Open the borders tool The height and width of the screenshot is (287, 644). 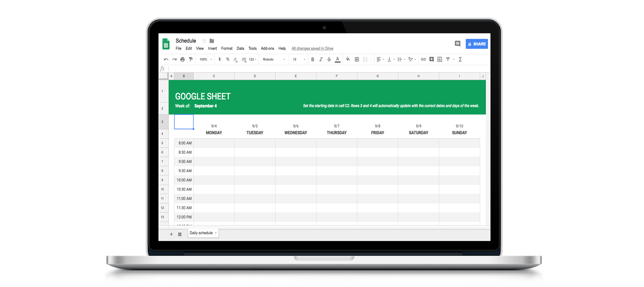(357, 59)
